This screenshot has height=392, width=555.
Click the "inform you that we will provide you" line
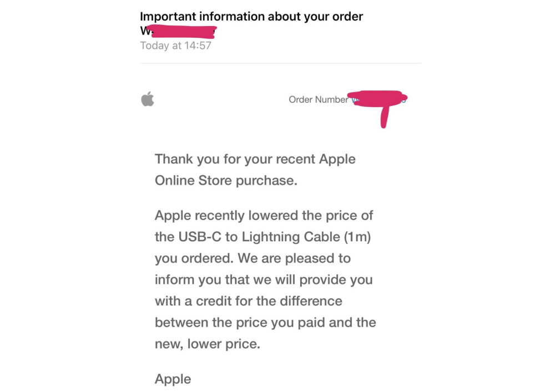(264, 280)
